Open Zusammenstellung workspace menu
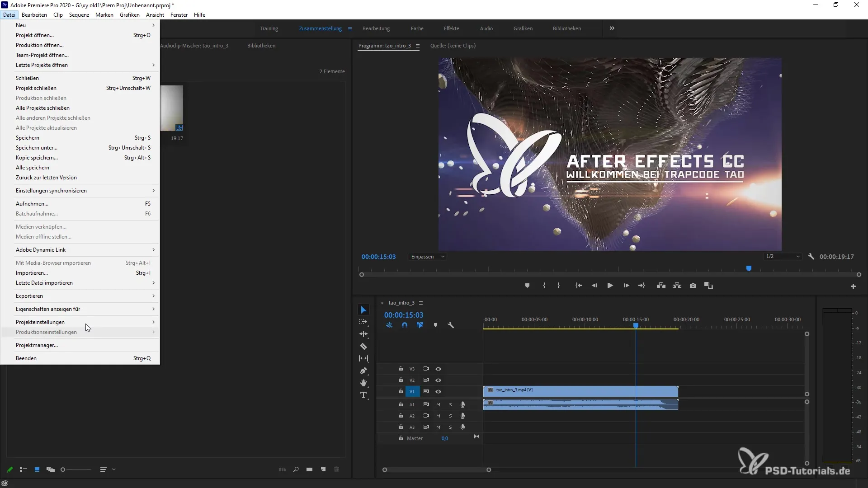 [349, 28]
